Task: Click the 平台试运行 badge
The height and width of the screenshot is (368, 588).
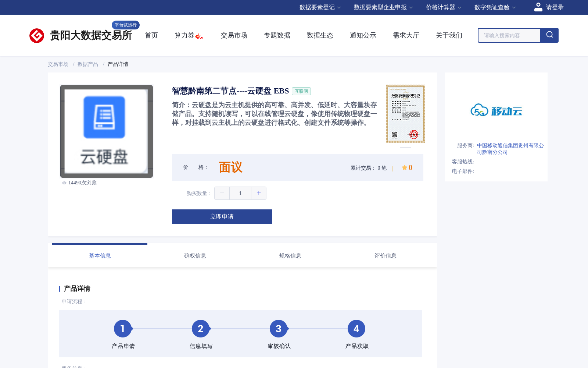Action: (x=126, y=25)
